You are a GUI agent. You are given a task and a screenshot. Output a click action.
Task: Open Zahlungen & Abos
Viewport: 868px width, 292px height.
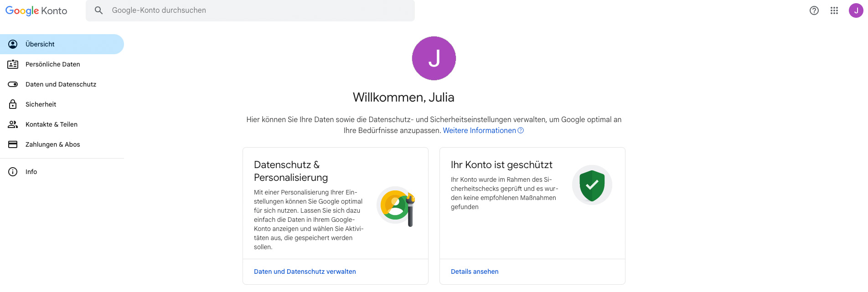click(x=62, y=144)
